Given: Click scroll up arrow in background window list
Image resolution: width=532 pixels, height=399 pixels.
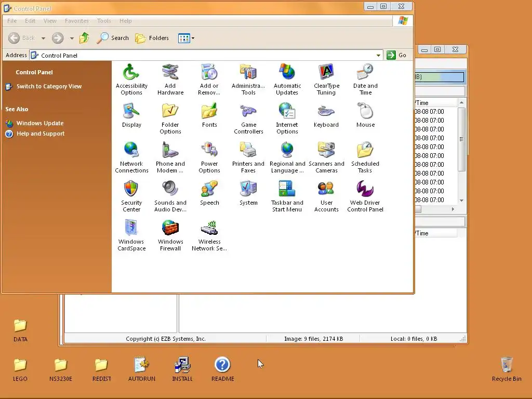Looking at the screenshot, I should coord(461,102).
